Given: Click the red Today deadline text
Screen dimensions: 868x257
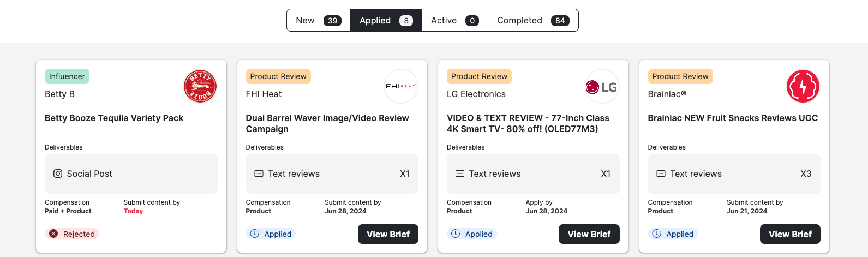Looking at the screenshot, I should 133,211.
